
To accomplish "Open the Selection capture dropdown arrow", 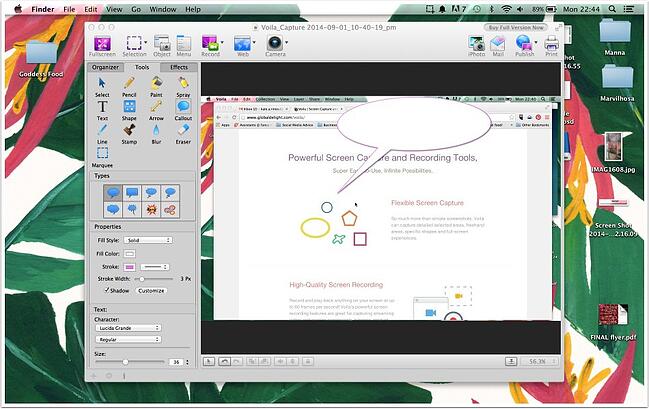I will [x=146, y=42].
